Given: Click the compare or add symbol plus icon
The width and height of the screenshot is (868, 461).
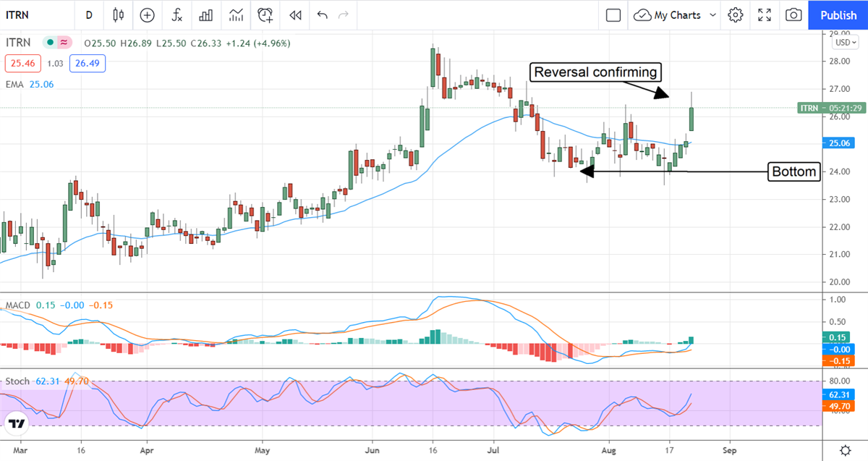Looking at the screenshot, I should click(x=148, y=14).
